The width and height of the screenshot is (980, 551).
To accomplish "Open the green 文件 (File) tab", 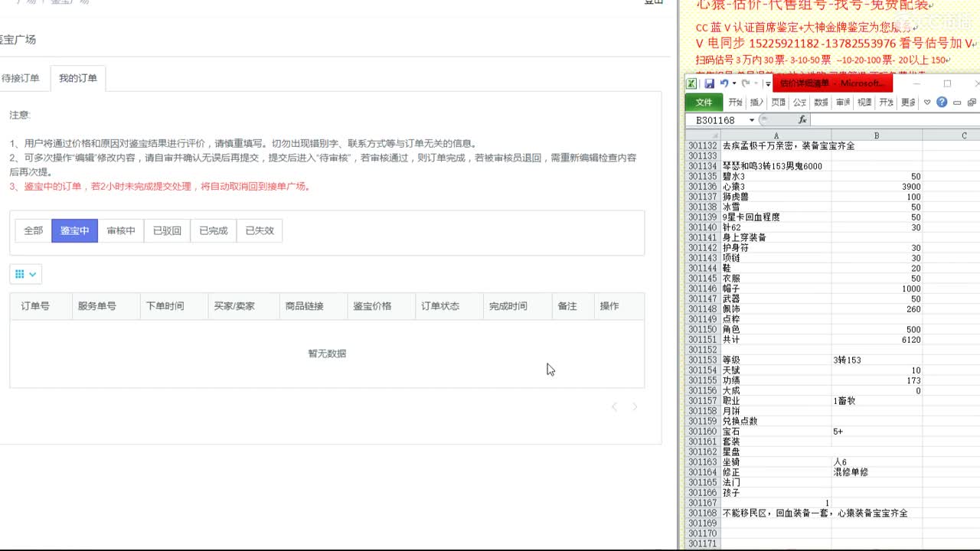I will [704, 103].
